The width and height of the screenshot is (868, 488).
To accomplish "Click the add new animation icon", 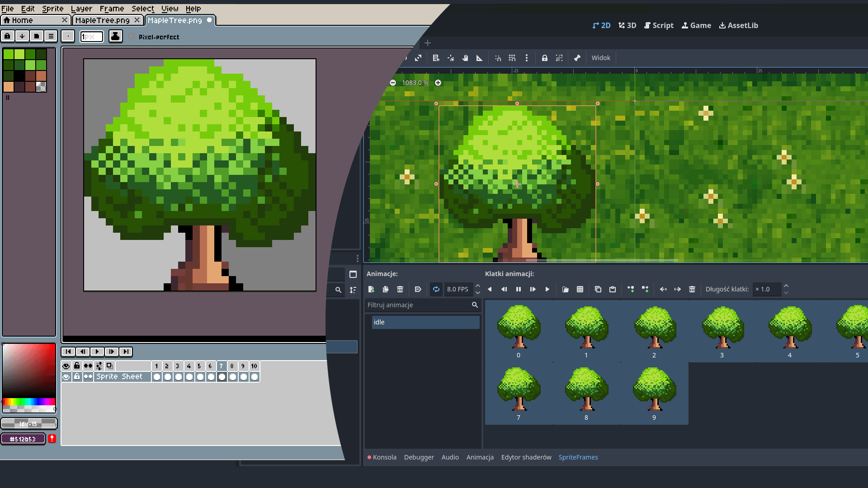I will pos(371,289).
